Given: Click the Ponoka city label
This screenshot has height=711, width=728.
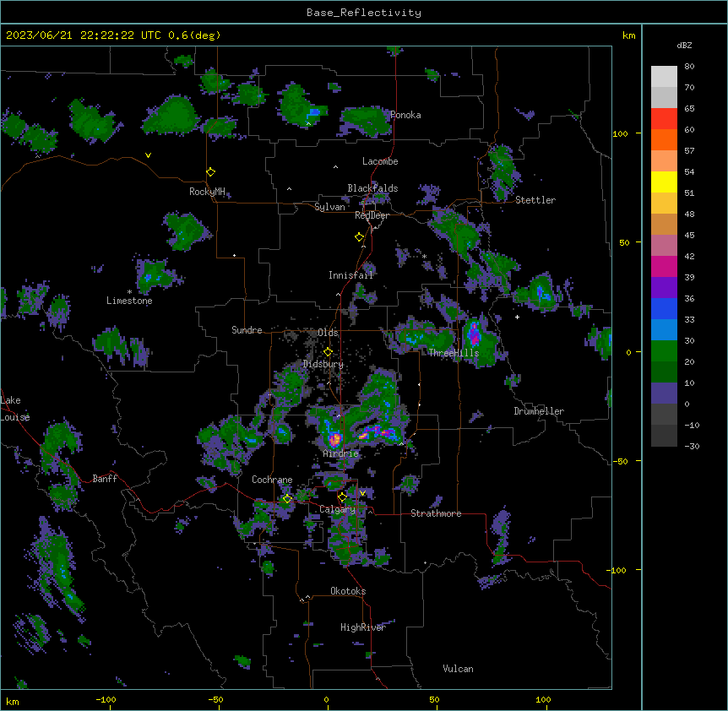Looking at the screenshot, I should 405,115.
